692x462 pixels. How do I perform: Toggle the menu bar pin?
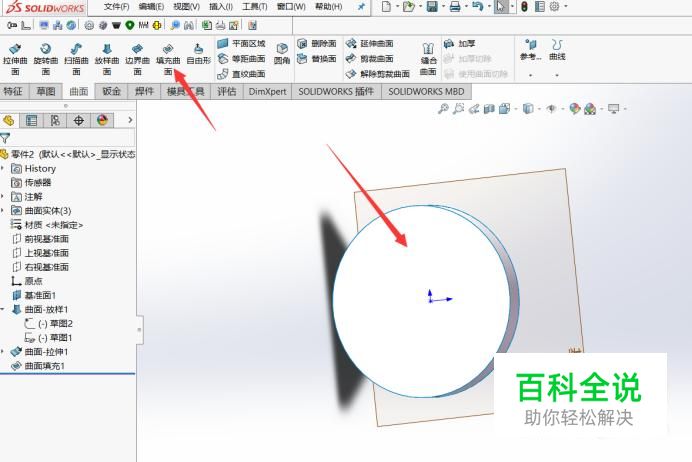pos(361,6)
